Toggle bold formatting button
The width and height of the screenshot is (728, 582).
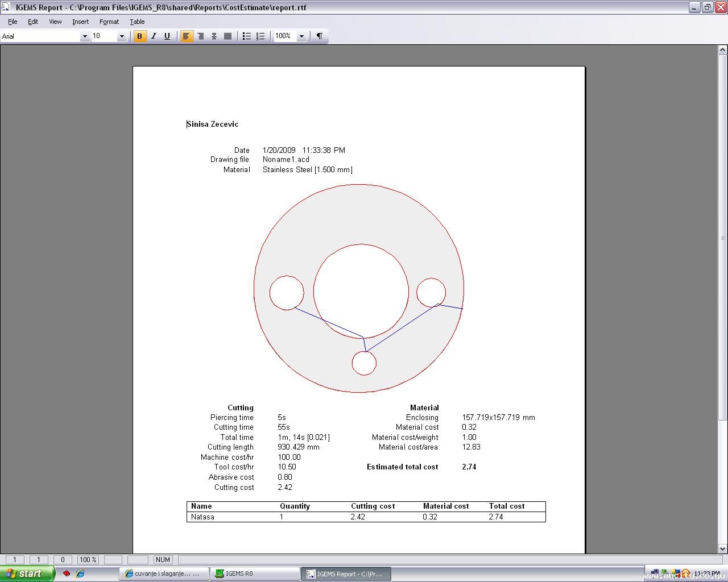[139, 36]
